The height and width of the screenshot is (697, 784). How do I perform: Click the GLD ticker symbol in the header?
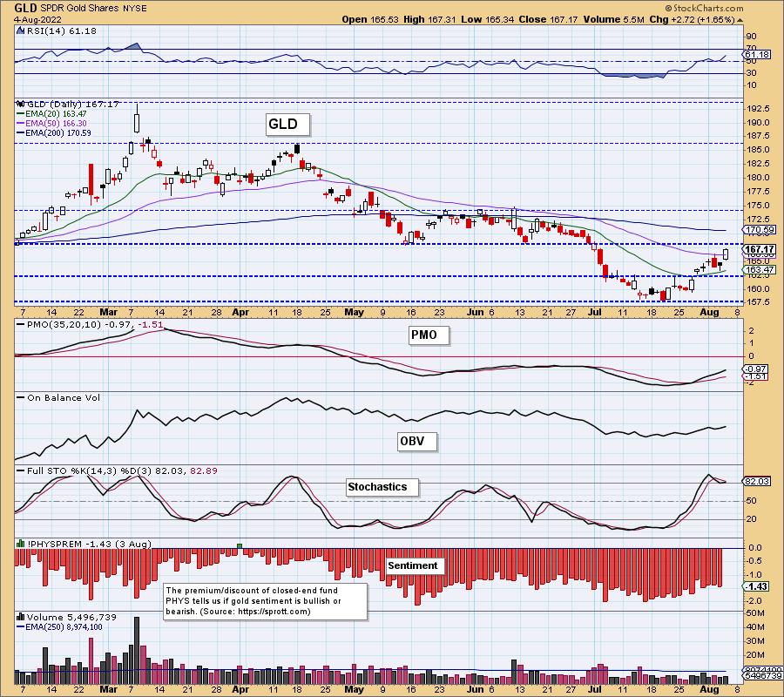(x=24, y=8)
